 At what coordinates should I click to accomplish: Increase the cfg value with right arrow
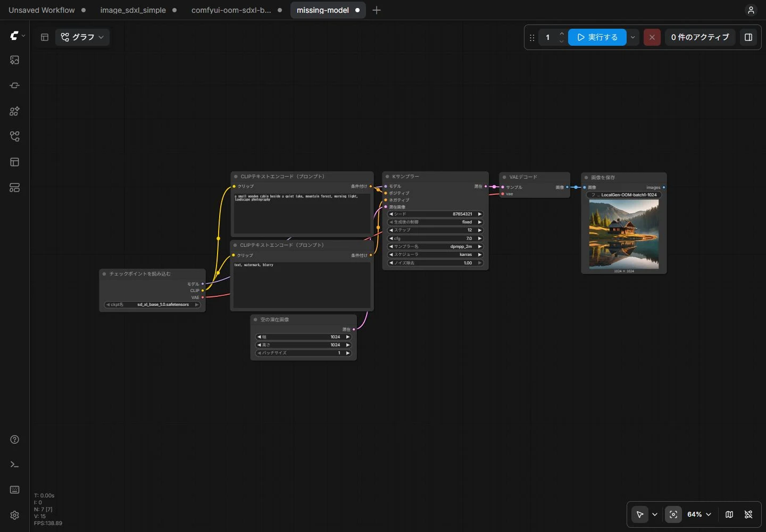[x=480, y=238]
